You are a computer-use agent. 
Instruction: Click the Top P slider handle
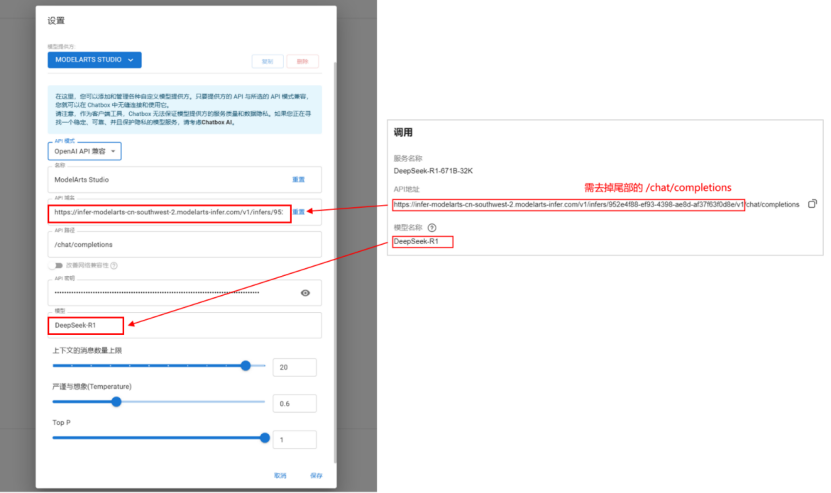pyautogui.click(x=264, y=438)
